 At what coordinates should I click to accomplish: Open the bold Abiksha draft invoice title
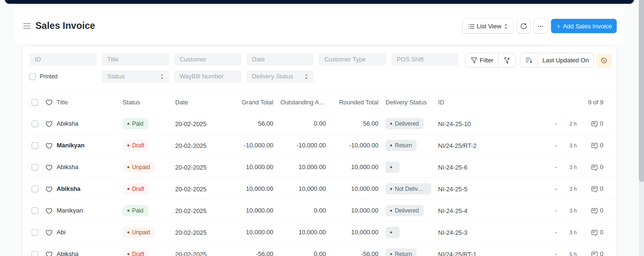[68, 189]
